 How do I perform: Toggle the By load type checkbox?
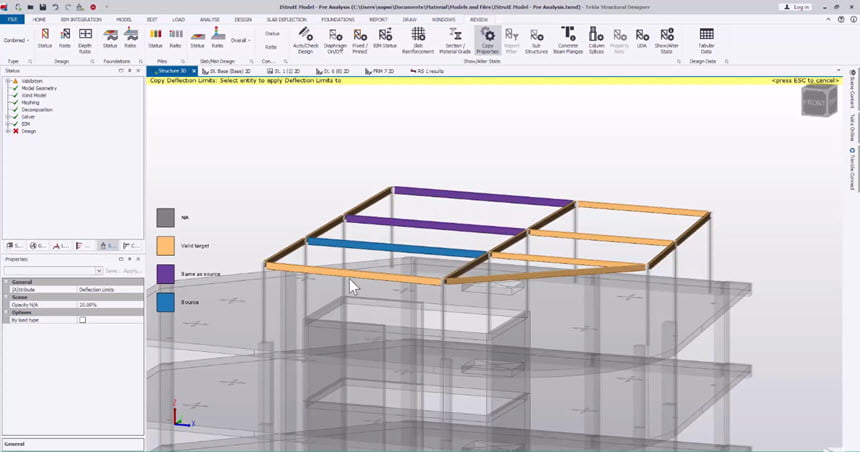(x=82, y=320)
